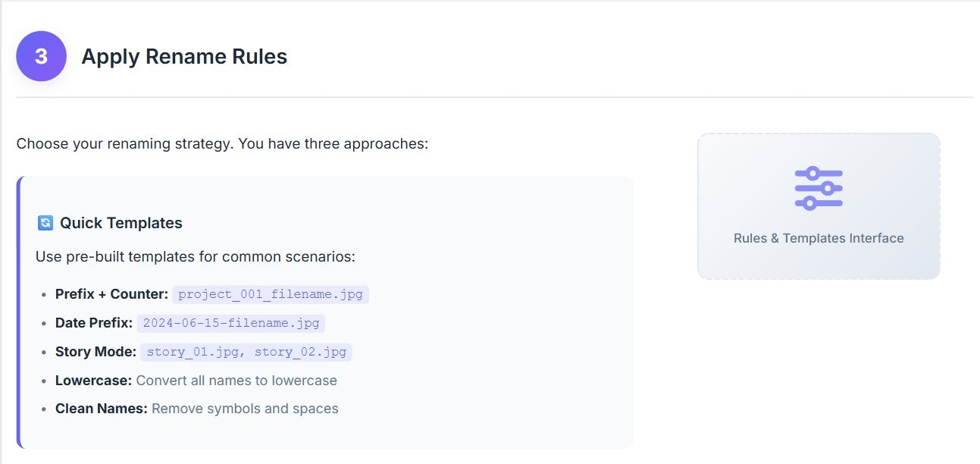Click the 2024-06-15-filename.jpg code sample
This screenshot has height=464, width=980.
[231, 323]
